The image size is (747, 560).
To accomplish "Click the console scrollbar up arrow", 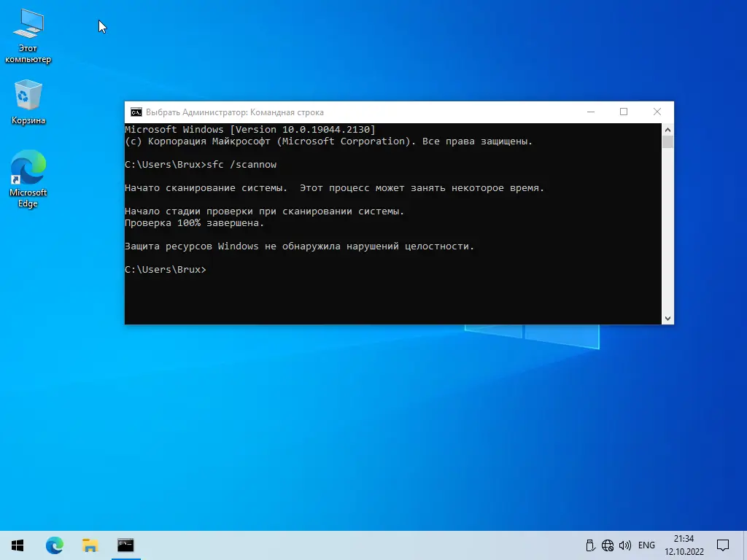I will coord(668,130).
